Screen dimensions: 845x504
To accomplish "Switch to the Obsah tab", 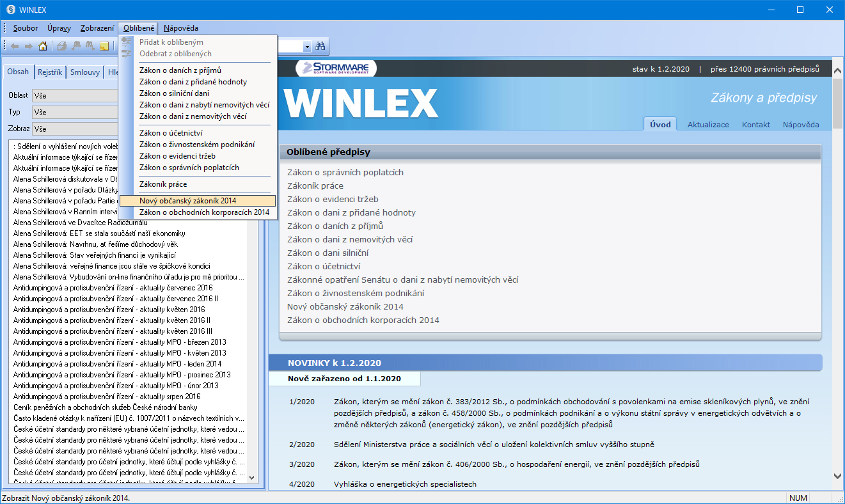I will coord(18,72).
